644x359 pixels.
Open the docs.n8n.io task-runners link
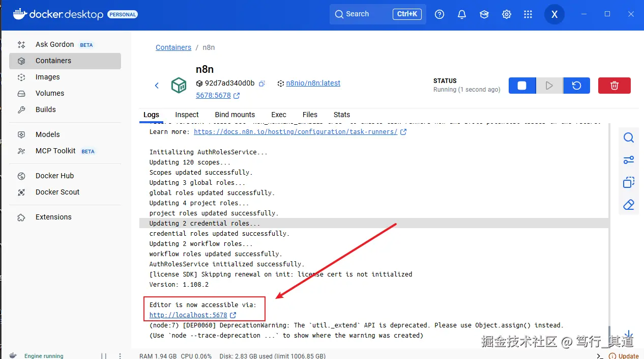[296, 132]
